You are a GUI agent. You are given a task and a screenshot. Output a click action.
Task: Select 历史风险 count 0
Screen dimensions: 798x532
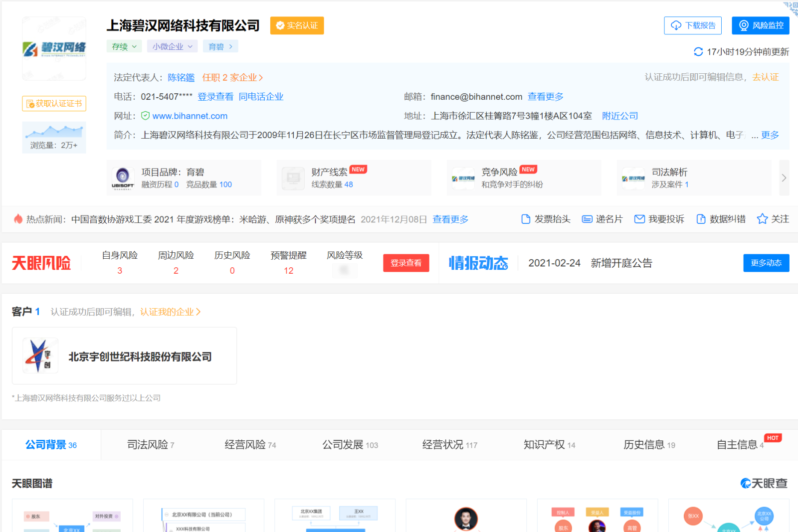tap(232, 271)
